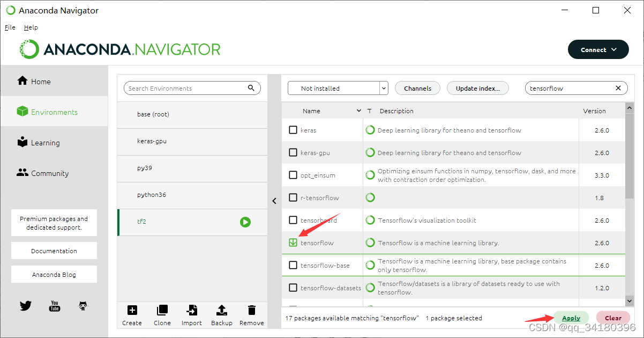
Task: Check the opt_einsum package checkbox
Action: click(x=293, y=175)
